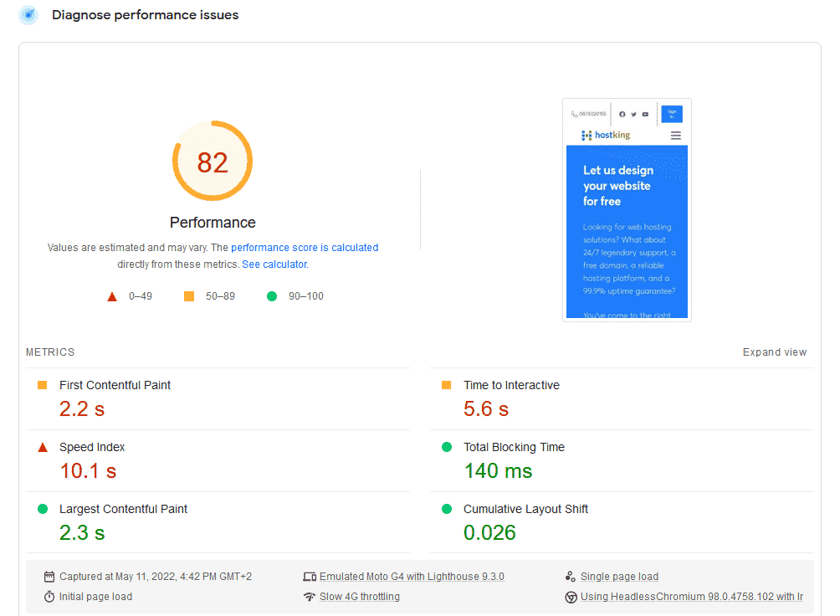Click the red triangle next to Speed Index

(43, 448)
